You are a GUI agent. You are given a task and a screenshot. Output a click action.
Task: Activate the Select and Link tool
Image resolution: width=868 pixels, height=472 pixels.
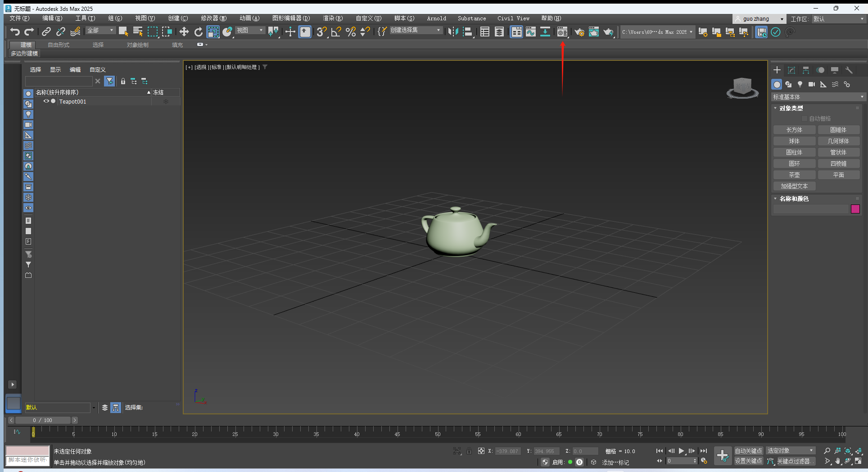coord(46,32)
